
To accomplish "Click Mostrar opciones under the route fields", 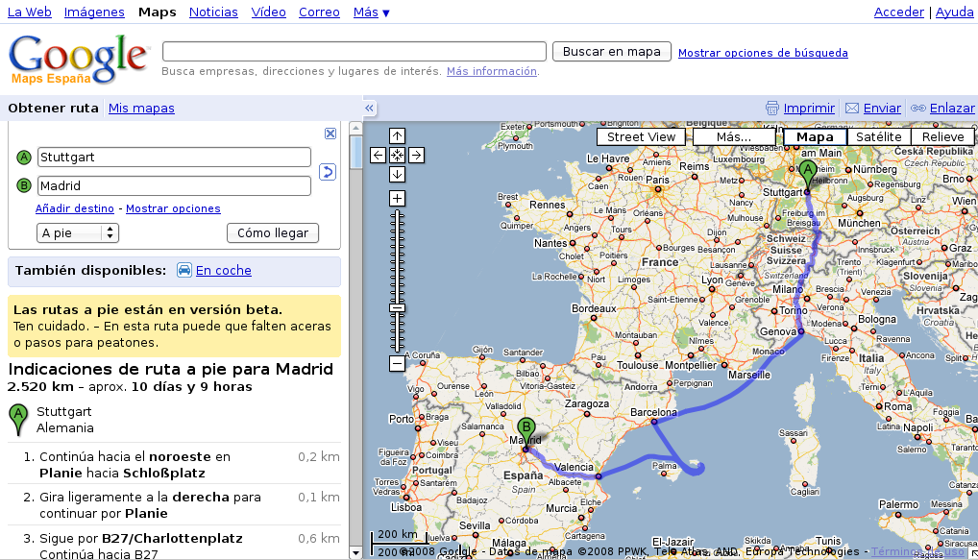I will point(173,208).
